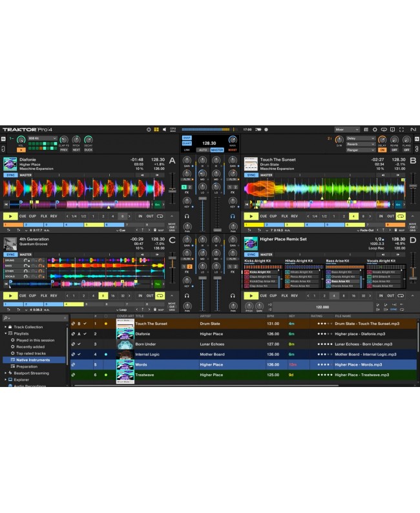Click the MASTER clock button in master panel
420x513 pixels.
click(x=217, y=150)
